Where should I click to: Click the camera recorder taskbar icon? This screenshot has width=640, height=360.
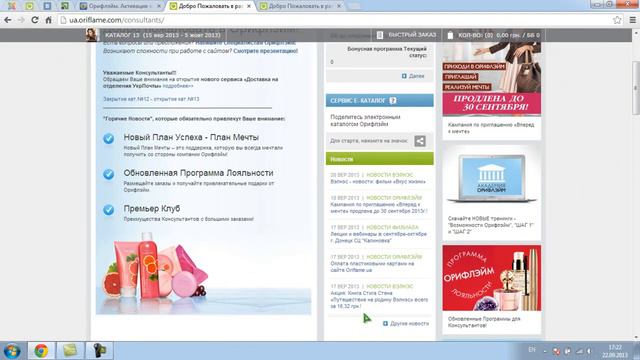99,351
